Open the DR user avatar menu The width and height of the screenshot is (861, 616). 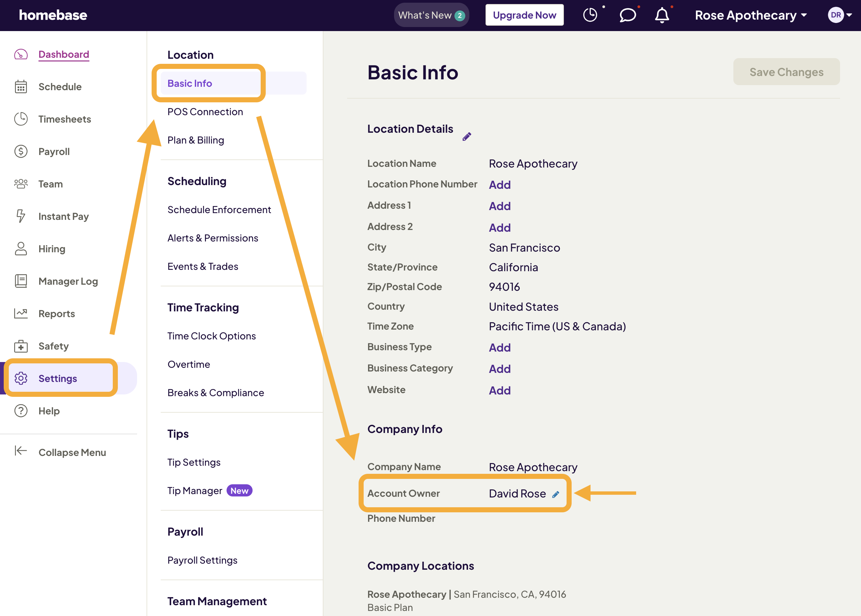click(x=839, y=15)
